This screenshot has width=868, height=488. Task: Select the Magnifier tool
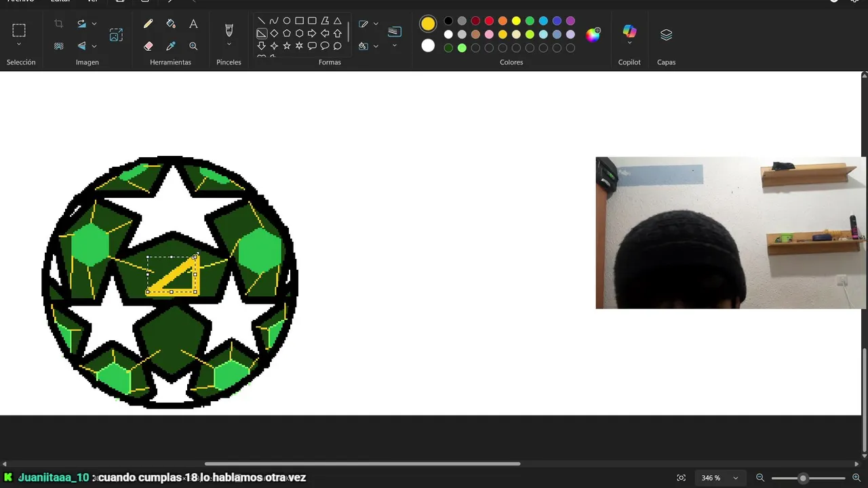tap(193, 46)
